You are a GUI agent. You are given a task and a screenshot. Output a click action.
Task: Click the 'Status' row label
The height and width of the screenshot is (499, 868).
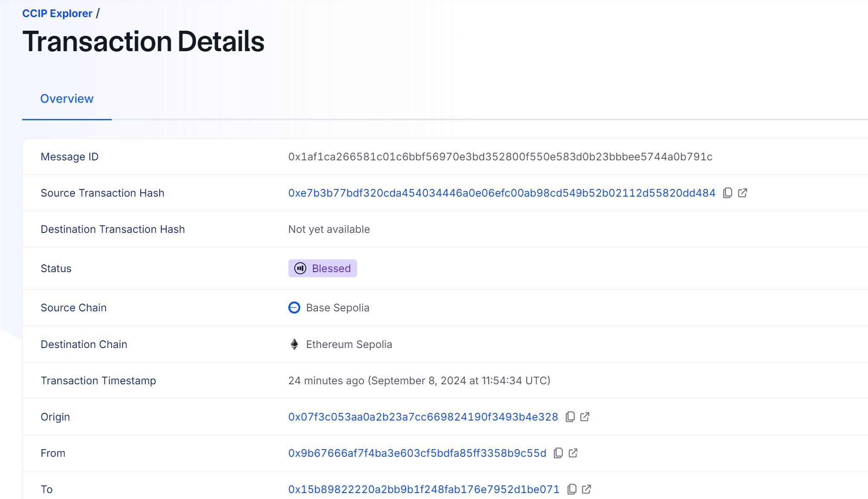point(56,268)
